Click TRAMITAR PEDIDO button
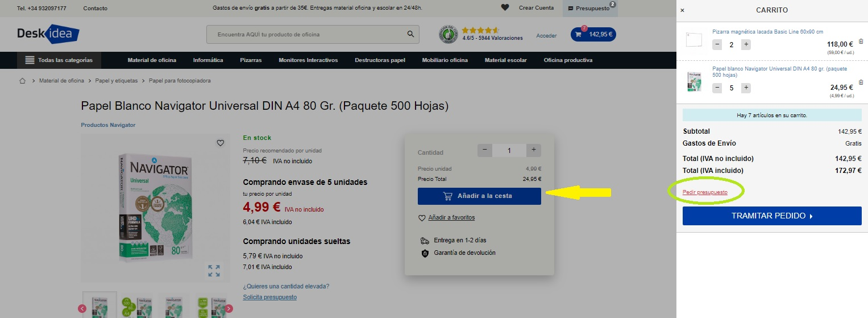 coord(772,216)
